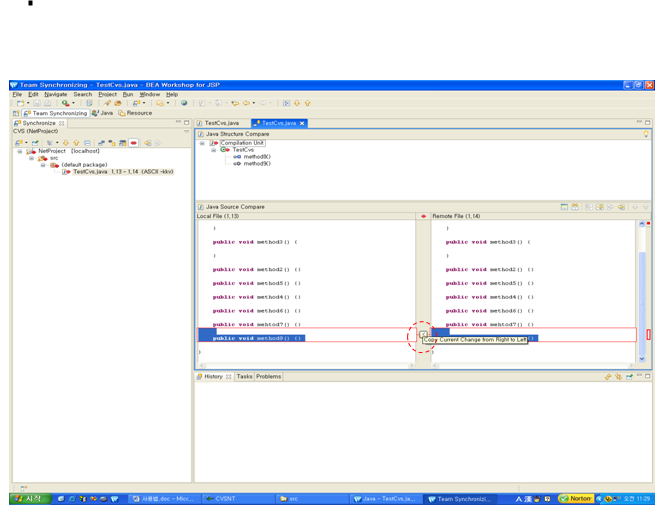Select the Problems tab
This screenshot has height=511, width=664.
268,377
